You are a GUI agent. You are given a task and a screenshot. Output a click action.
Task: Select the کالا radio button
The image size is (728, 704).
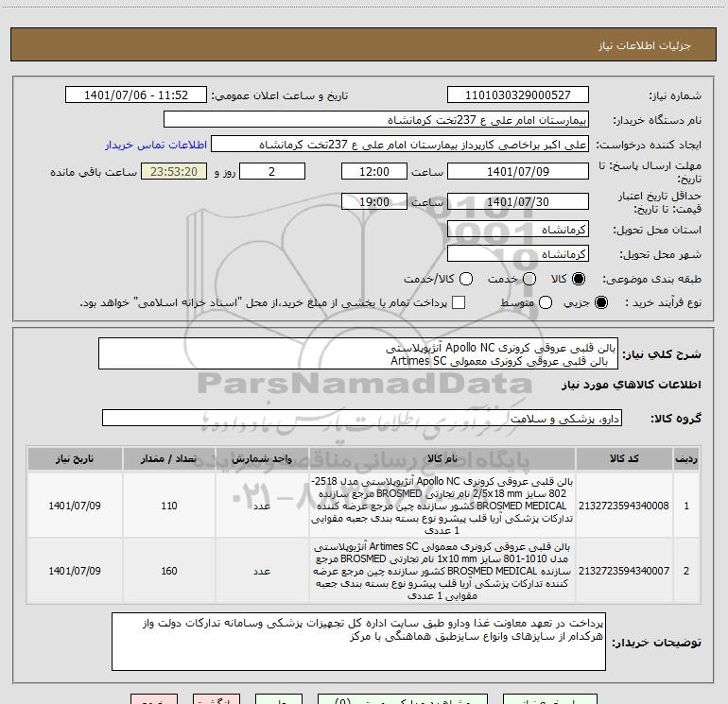click(579, 279)
